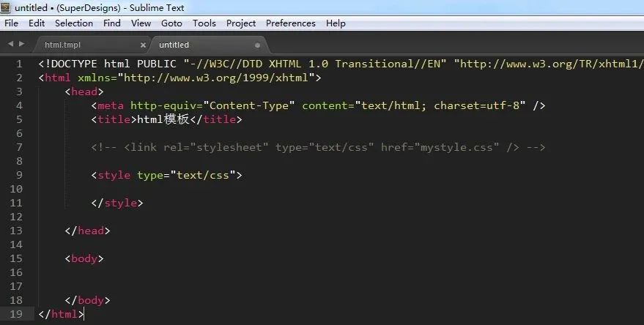Click the opening head tag
This screenshot has width=644, height=325.
pyautogui.click(x=84, y=91)
